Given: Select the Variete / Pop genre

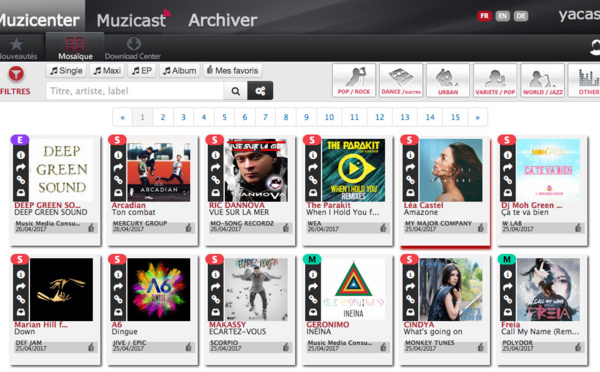Looking at the screenshot, I should coord(495,80).
